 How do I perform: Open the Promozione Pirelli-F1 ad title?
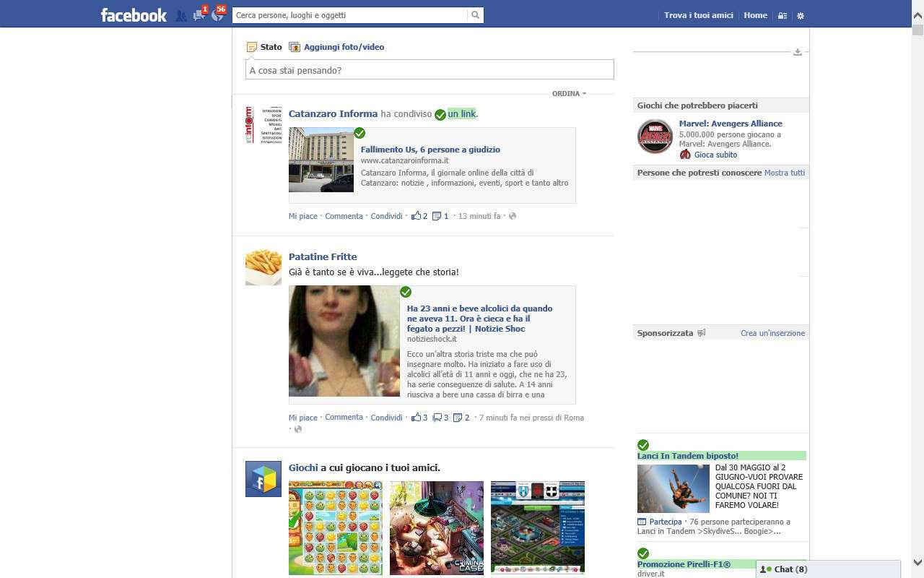pyautogui.click(x=684, y=564)
